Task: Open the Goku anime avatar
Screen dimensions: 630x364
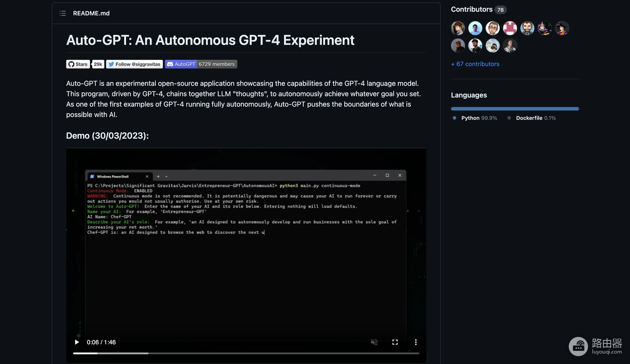Action: 562,28
